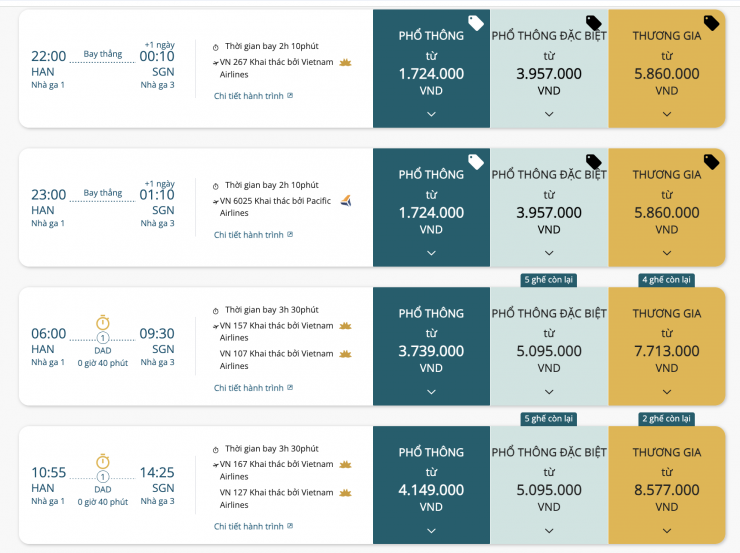Click Pacific Airlines logo on VN 6025 flight
The image size is (740, 553).
345,200
